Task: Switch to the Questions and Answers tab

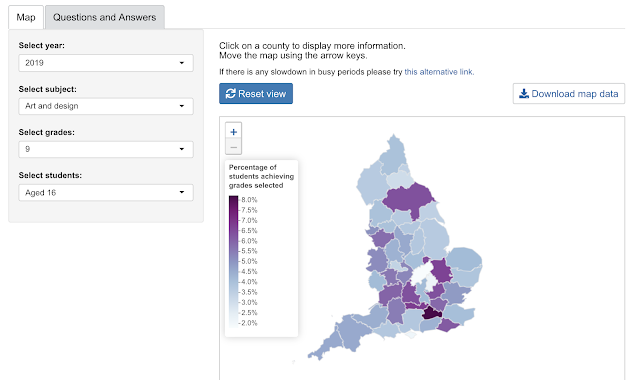Action: click(104, 17)
